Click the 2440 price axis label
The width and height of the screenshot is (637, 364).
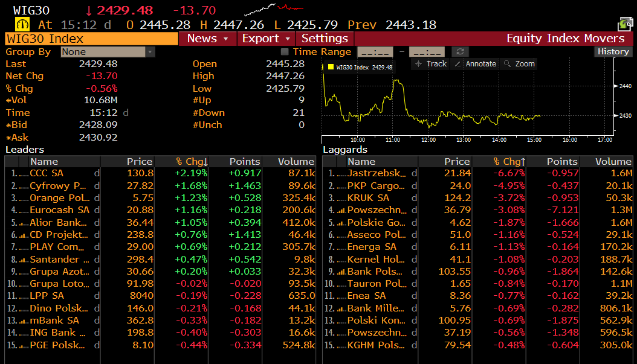tap(626, 86)
